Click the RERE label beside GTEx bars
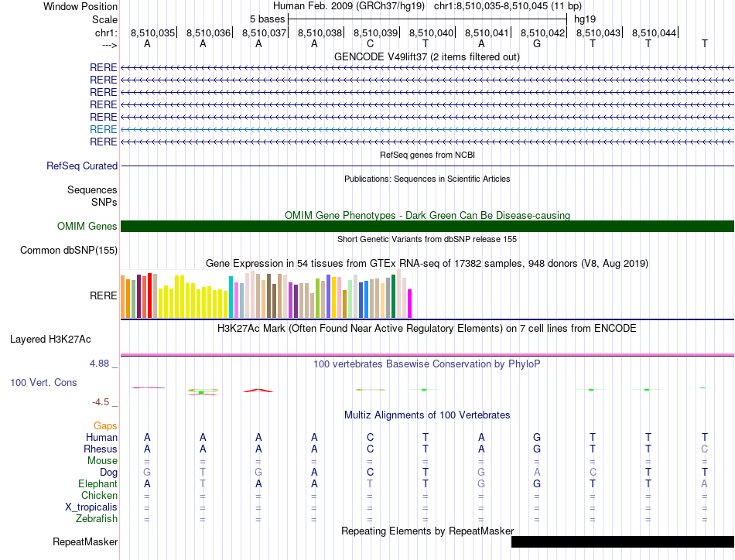 [103, 296]
